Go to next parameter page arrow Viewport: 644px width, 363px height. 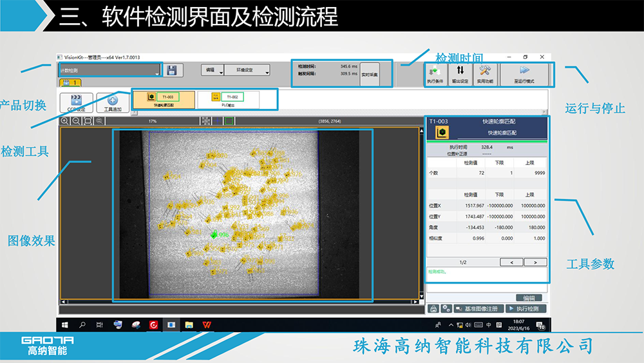click(535, 262)
